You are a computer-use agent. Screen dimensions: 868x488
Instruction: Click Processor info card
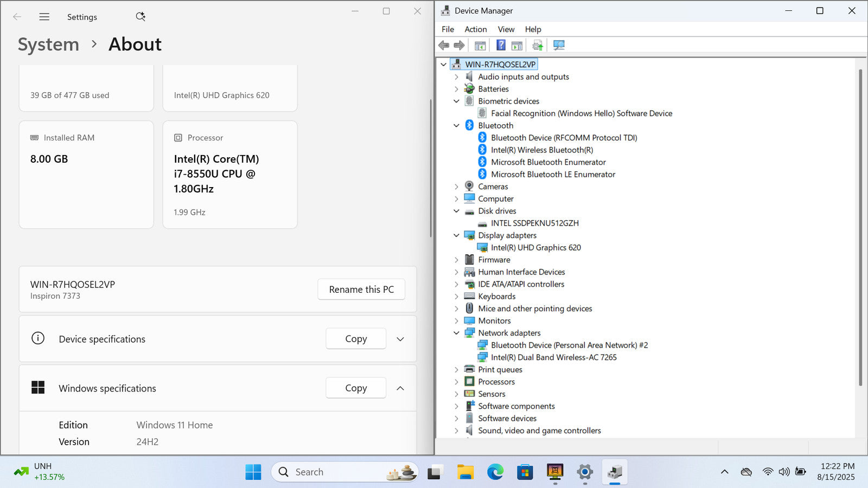(230, 175)
